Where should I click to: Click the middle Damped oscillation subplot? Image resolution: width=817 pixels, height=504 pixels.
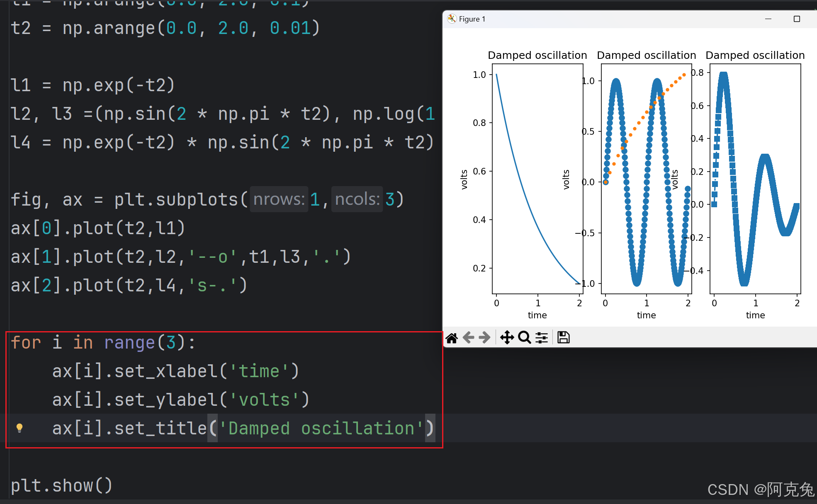point(646,178)
